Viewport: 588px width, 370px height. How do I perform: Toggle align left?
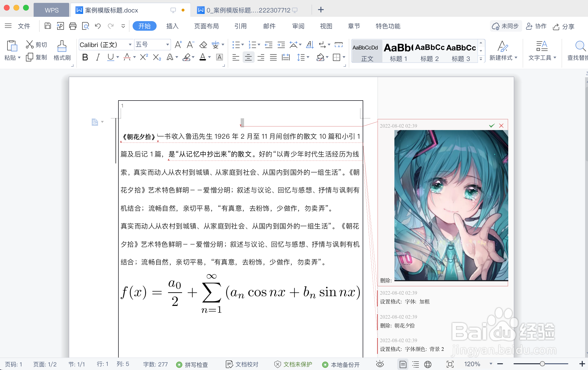[236, 58]
